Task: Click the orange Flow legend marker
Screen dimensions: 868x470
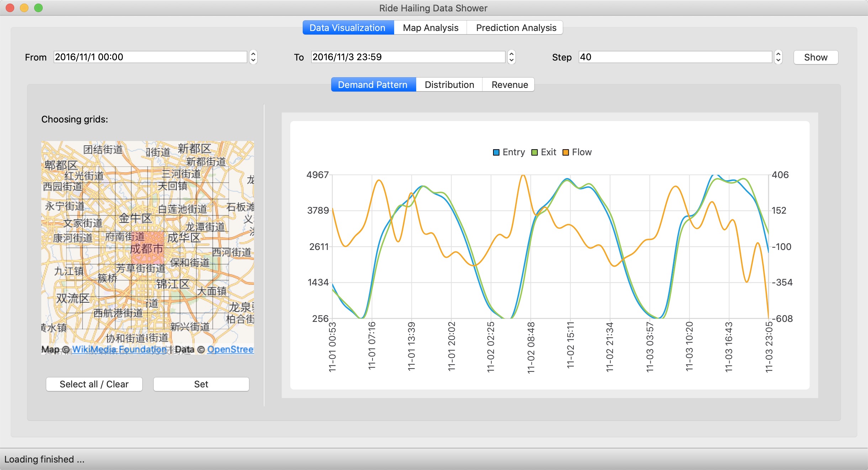Action: coord(565,152)
